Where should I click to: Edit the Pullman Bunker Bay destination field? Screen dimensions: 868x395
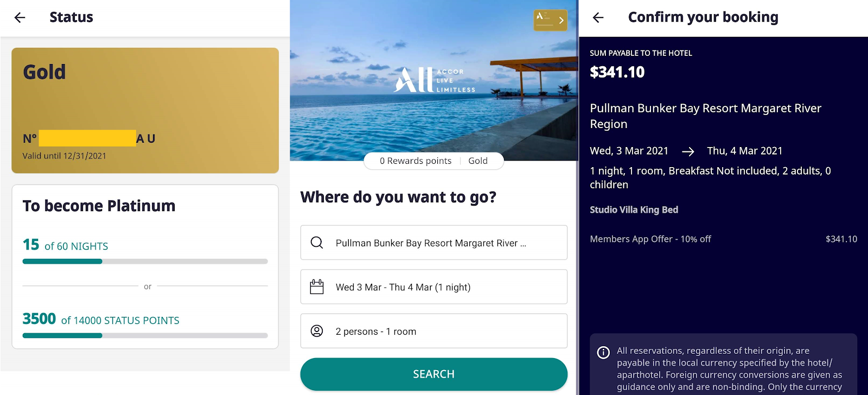click(x=434, y=243)
